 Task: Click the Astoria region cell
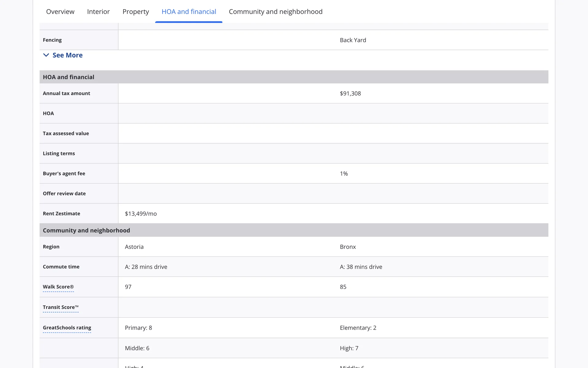(x=134, y=247)
